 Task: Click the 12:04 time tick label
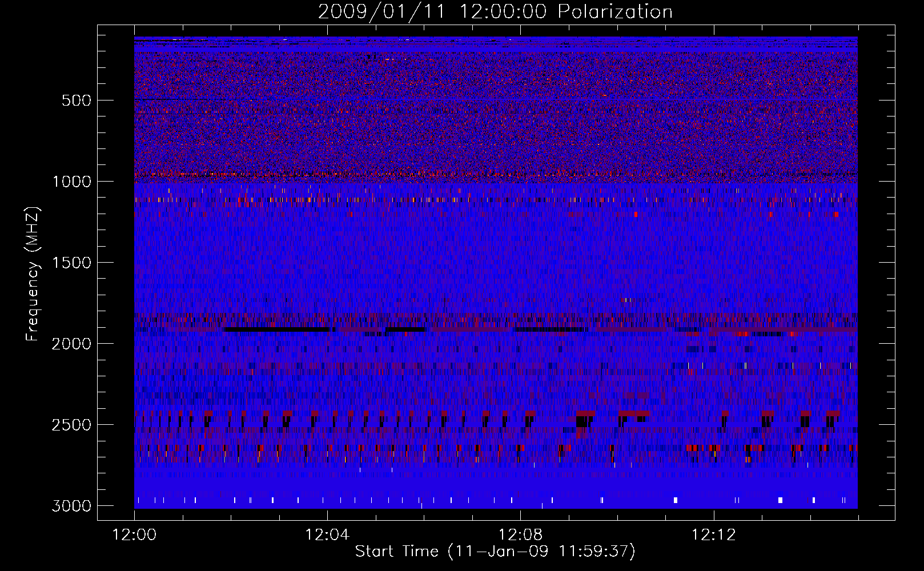[x=327, y=535]
